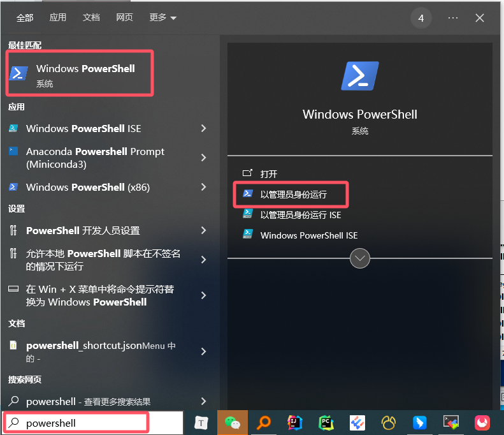Switch to the 应用 tab
This screenshot has height=435, width=504.
[x=58, y=17]
